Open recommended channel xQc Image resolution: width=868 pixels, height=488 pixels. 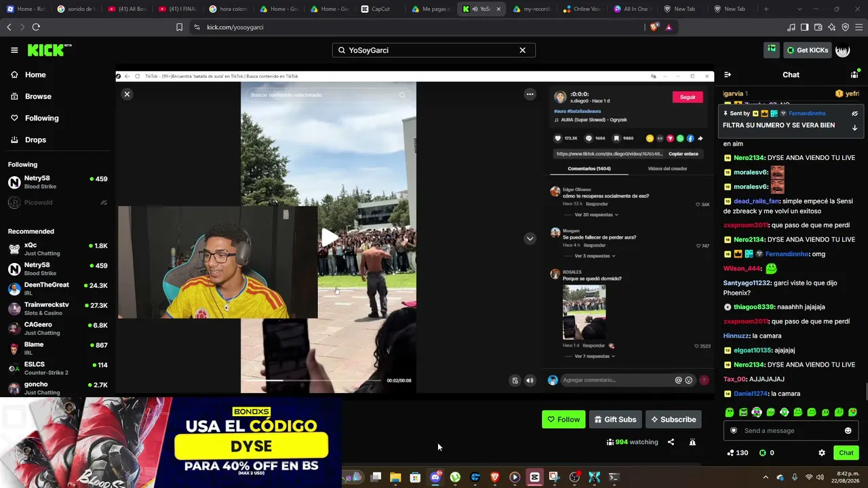[58, 249]
